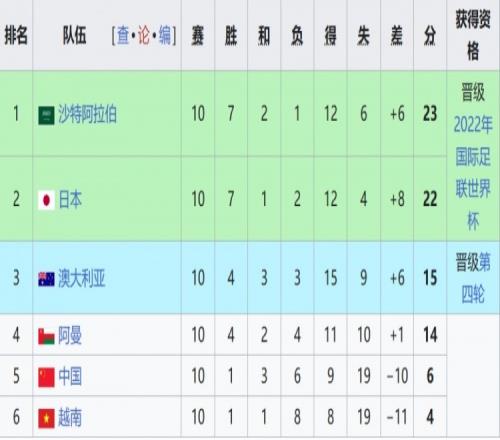Image resolution: width=500 pixels, height=440 pixels.
Task: Click the 分 points column header
Action: pos(430,36)
